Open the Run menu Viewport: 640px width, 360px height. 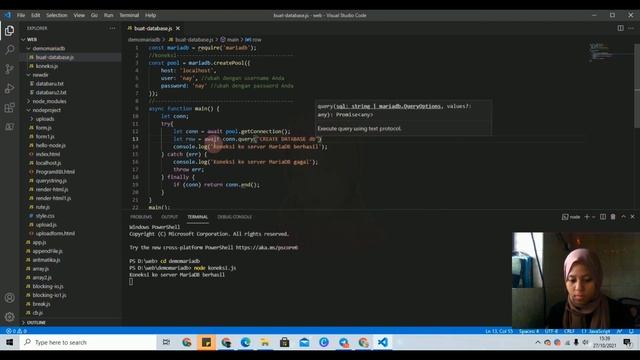108,15
